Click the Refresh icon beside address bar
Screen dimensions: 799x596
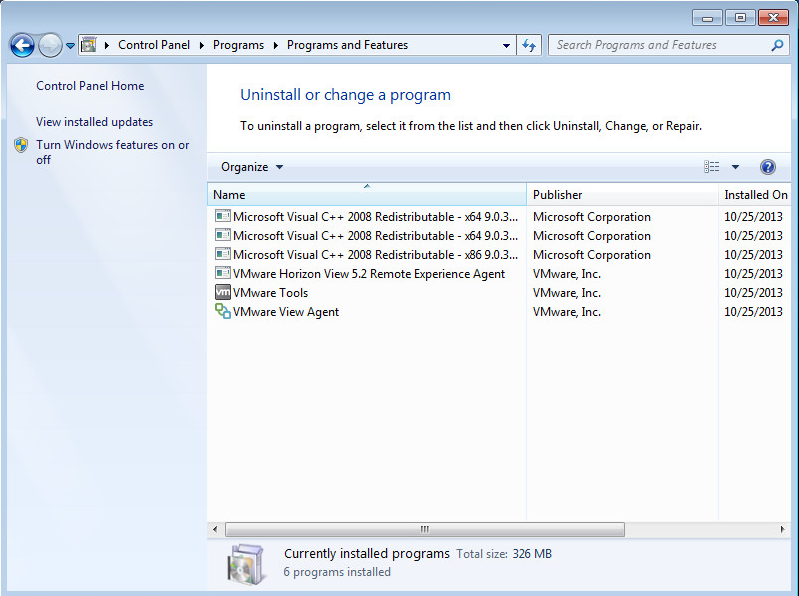tap(530, 45)
